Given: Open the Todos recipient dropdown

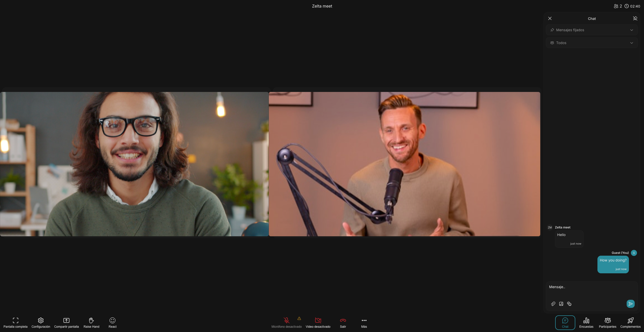Looking at the screenshot, I should click(592, 43).
